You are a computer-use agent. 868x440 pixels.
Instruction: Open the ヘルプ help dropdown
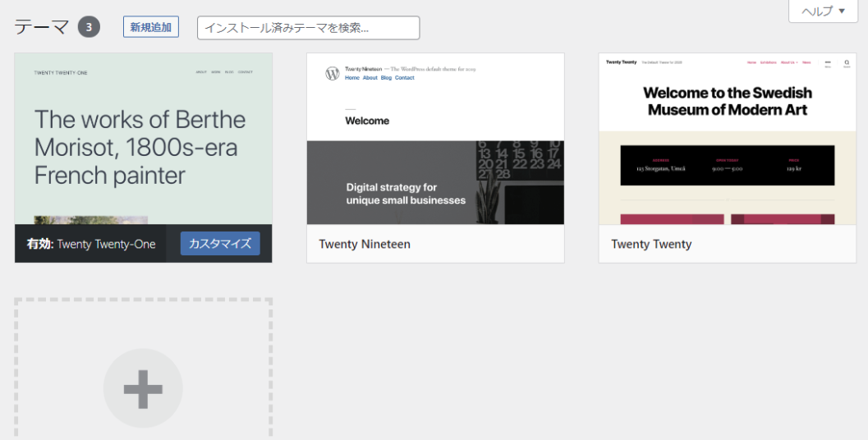[x=823, y=11]
